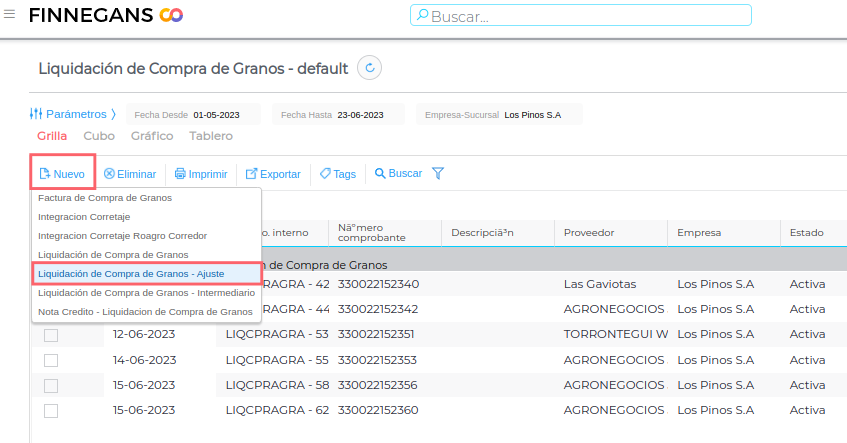Click date cell 14-06-2023
The width and height of the screenshot is (847, 443).
[144, 360]
